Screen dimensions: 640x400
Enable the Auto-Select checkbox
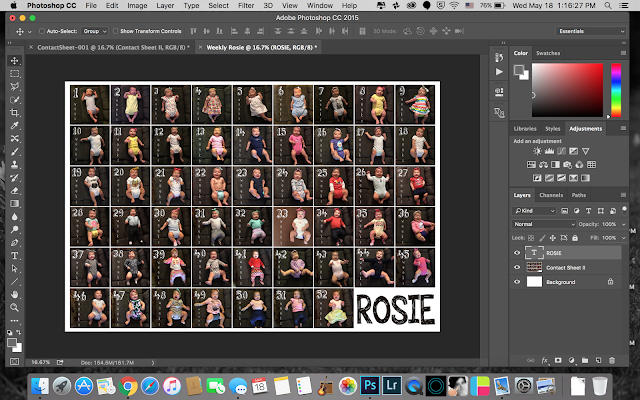tap(40, 31)
